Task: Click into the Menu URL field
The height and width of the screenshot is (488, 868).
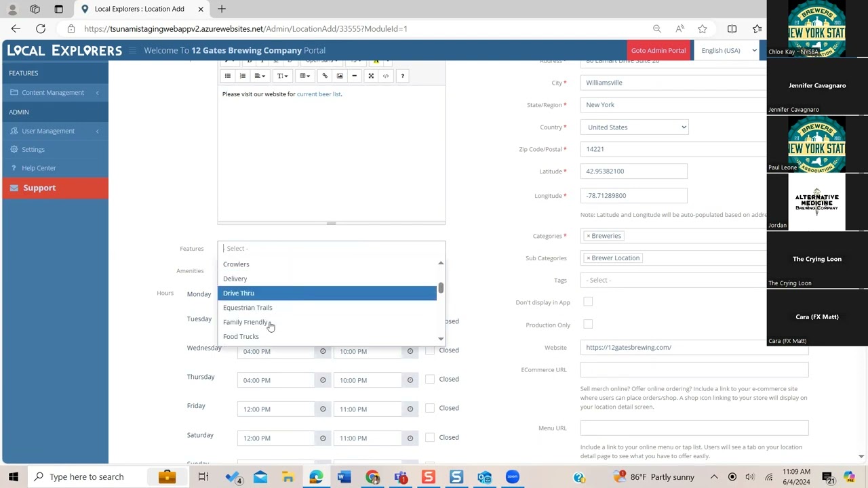Action: tap(694, 428)
